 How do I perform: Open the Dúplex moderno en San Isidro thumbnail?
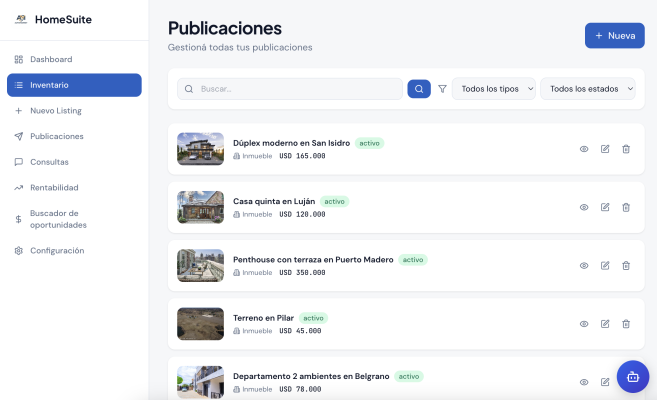click(200, 149)
